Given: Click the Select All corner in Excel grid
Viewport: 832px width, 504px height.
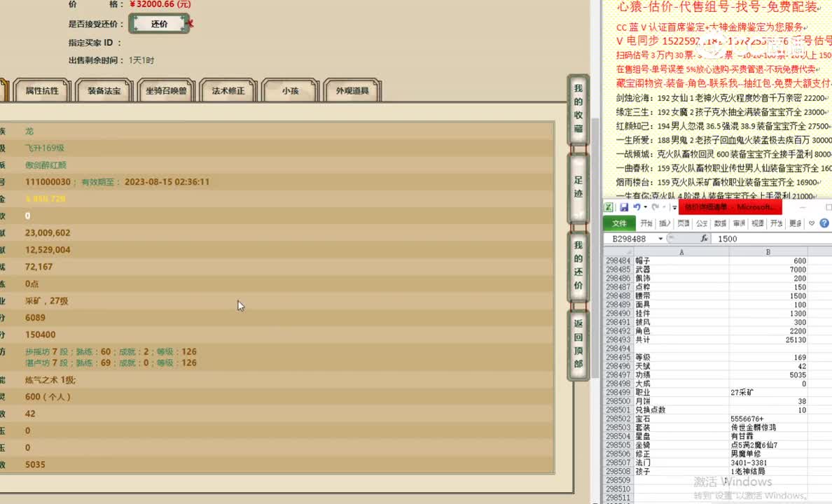Looking at the screenshot, I should (x=618, y=252).
